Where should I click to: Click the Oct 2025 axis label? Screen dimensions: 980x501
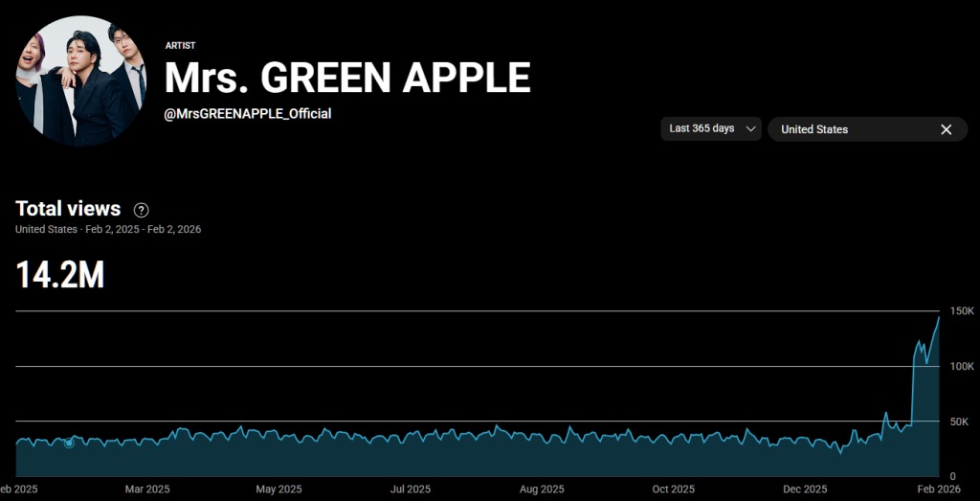click(x=673, y=490)
